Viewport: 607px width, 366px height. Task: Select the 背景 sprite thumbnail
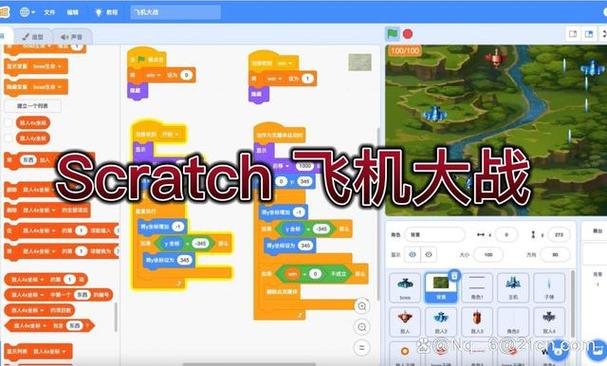tap(441, 287)
